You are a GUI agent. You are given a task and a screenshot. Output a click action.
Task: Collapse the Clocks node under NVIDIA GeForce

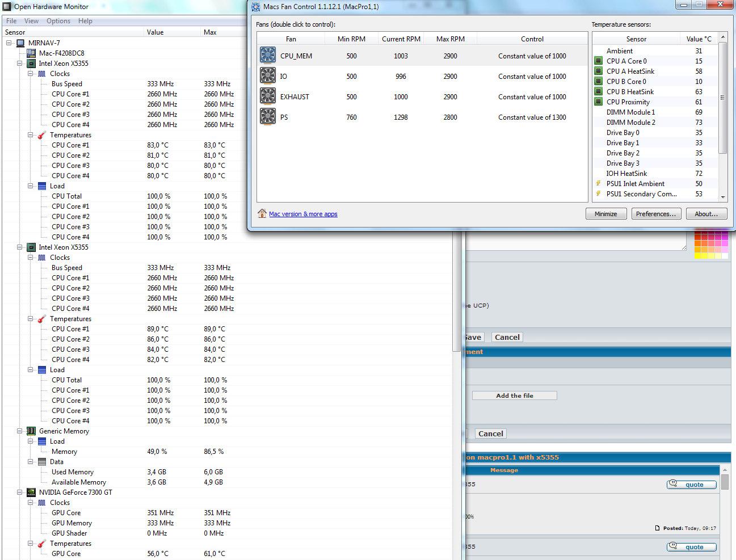[x=31, y=503]
